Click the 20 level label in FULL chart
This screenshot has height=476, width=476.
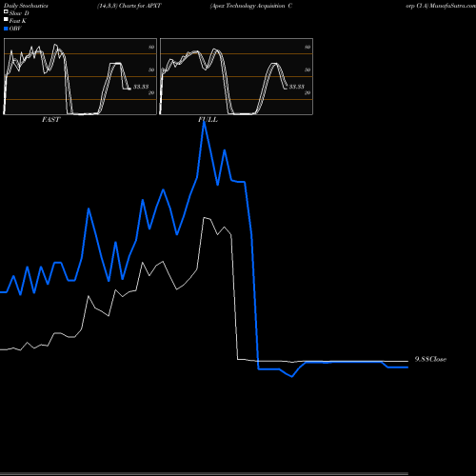point(307,92)
